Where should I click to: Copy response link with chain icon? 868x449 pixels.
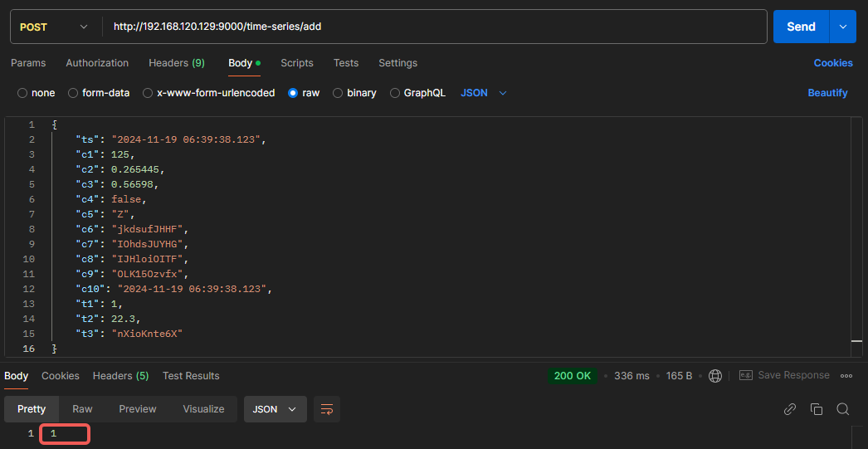tap(790, 409)
